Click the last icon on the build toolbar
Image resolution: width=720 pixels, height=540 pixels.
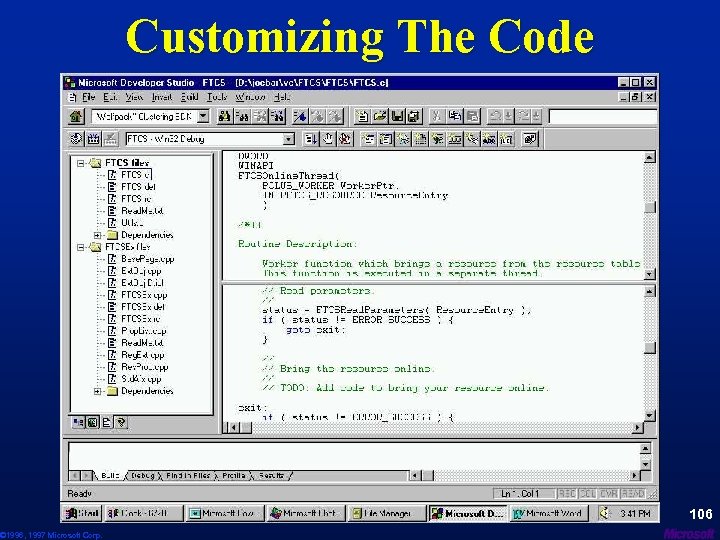point(530,139)
